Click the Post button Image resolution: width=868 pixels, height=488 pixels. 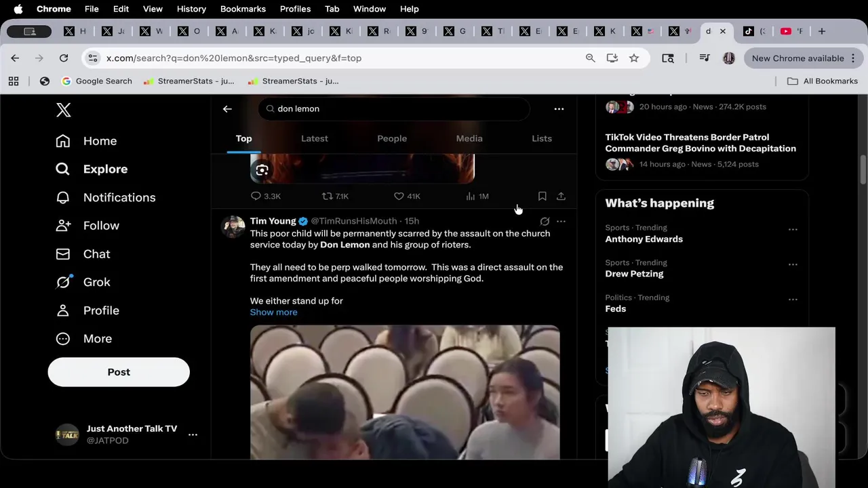tap(119, 372)
